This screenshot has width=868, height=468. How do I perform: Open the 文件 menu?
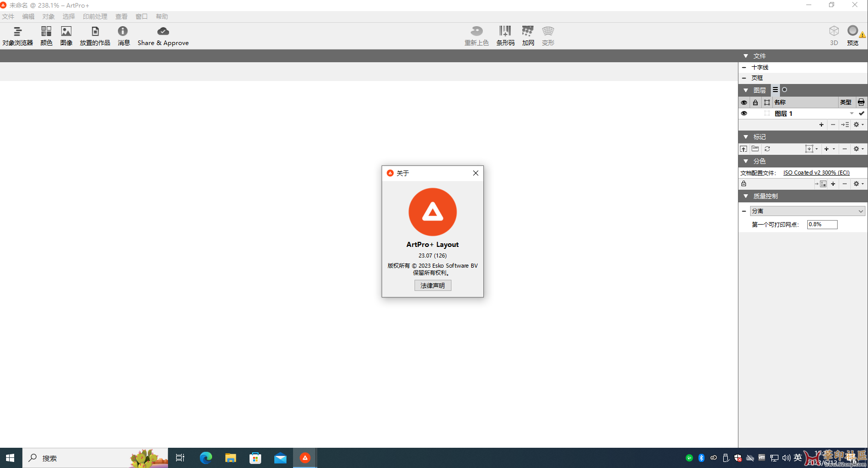point(8,17)
